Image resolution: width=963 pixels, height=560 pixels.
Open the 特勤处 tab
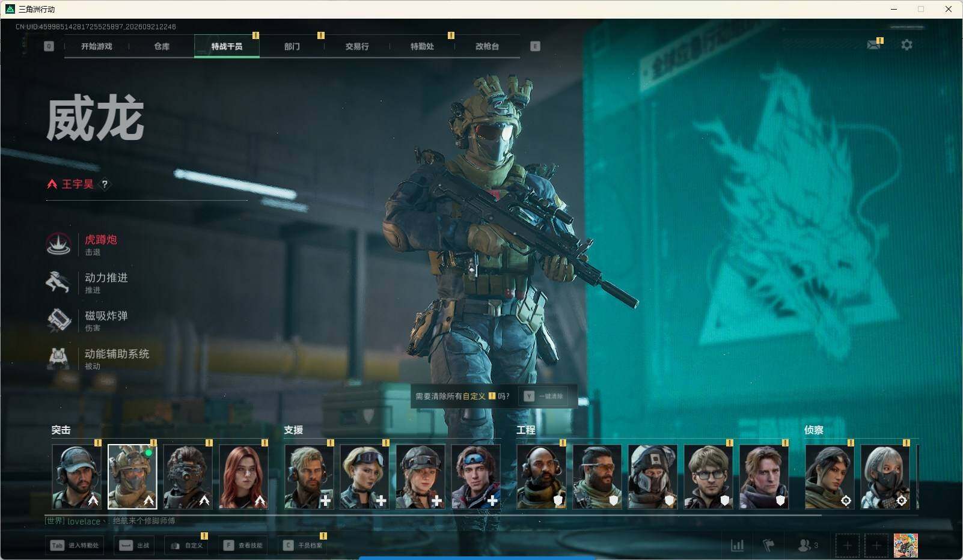[x=422, y=46]
